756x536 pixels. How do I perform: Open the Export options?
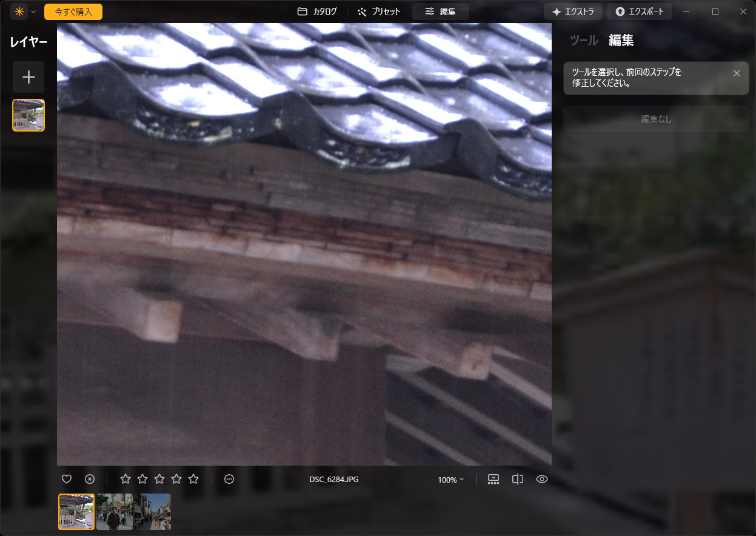[x=640, y=11]
